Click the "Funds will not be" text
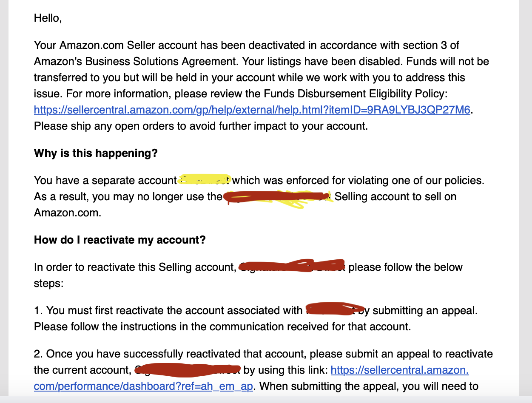 click(x=448, y=62)
